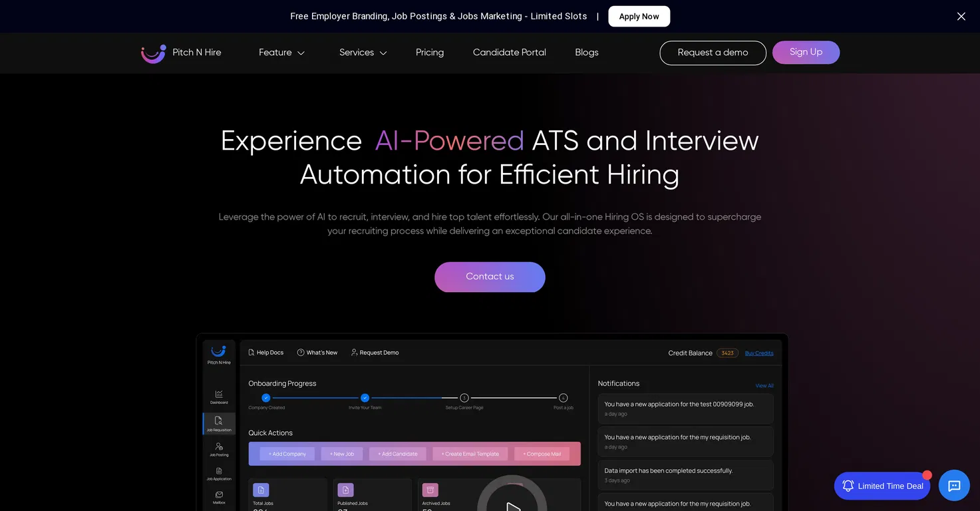The height and width of the screenshot is (511, 980).
Task: Click Request a demo button
Action: pos(713,53)
